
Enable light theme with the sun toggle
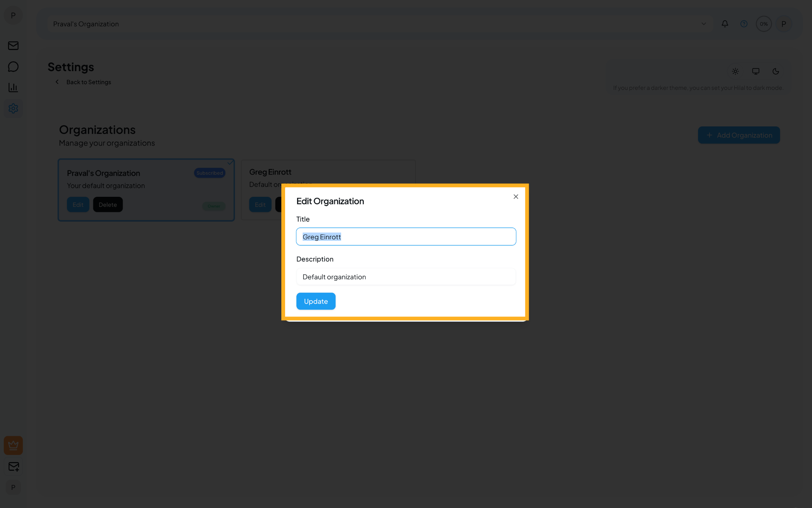coord(735,71)
